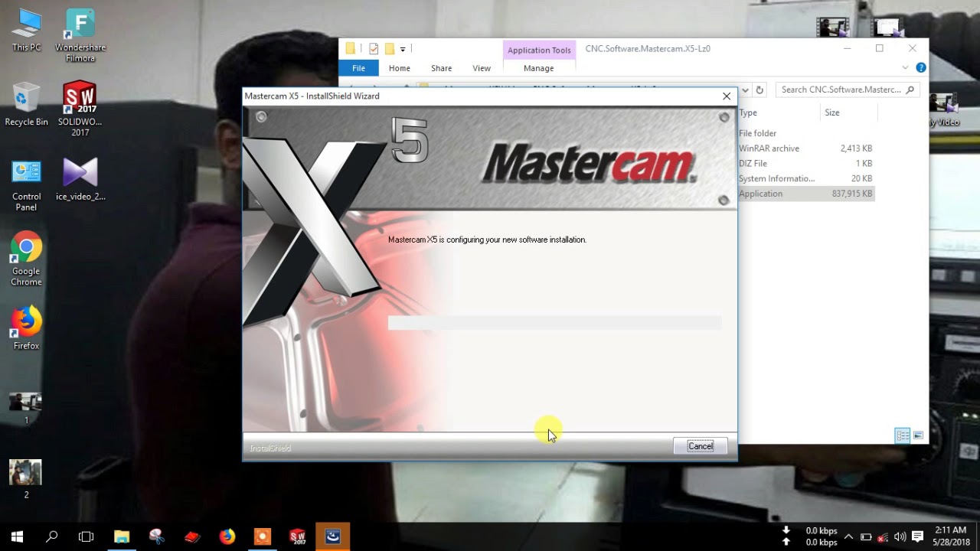Open the File tab in Explorer
Viewport: 980px width, 551px height.
358,68
